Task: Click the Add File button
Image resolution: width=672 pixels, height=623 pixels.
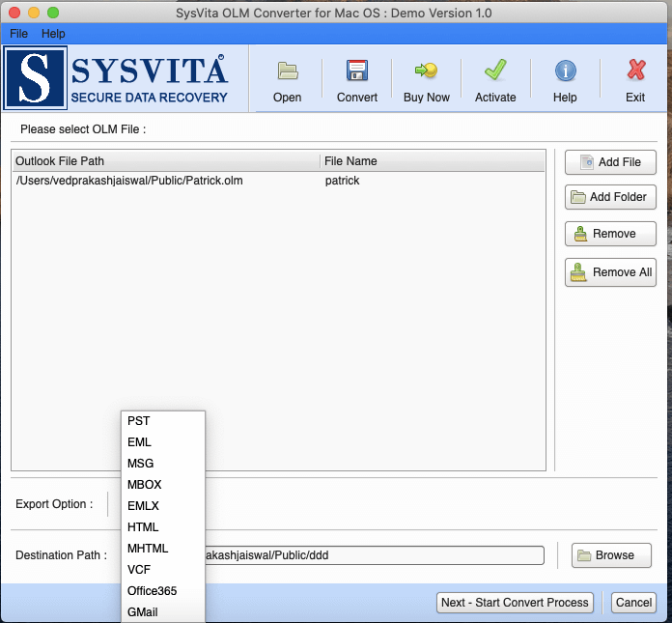Action: (610, 162)
